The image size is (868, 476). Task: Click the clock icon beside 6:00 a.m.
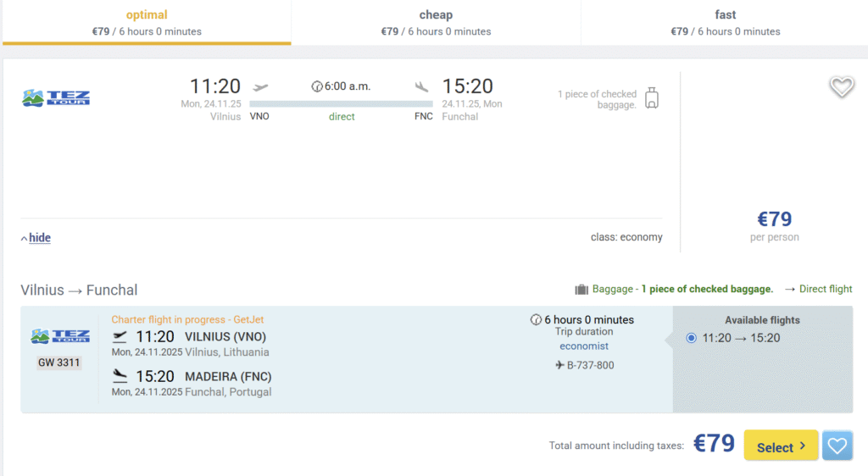(317, 86)
